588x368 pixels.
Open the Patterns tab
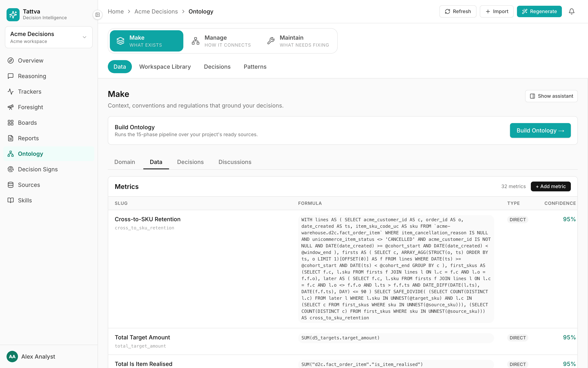(255, 67)
